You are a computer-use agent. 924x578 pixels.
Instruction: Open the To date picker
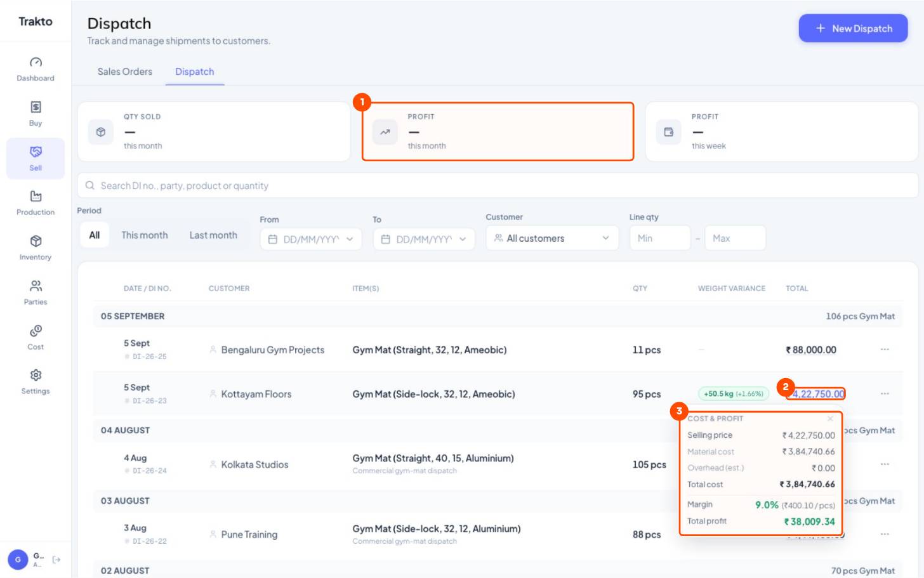point(424,239)
